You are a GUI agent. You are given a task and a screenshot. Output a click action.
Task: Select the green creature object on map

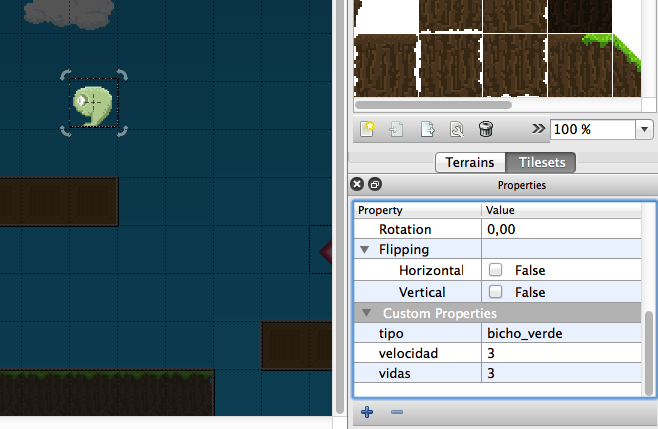93,105
